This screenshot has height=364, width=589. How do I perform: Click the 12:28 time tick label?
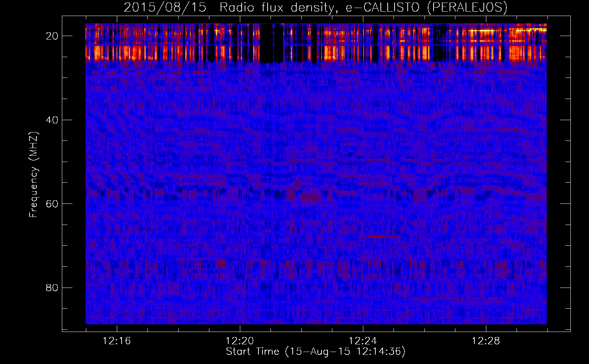pyautogui.click(x=486, y=341)
